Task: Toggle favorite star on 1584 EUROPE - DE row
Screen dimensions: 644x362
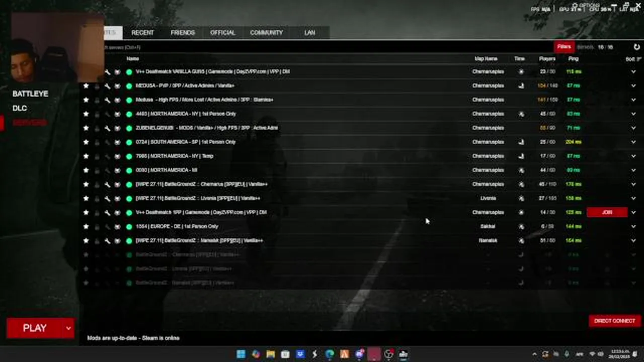Action: point(86,227)
